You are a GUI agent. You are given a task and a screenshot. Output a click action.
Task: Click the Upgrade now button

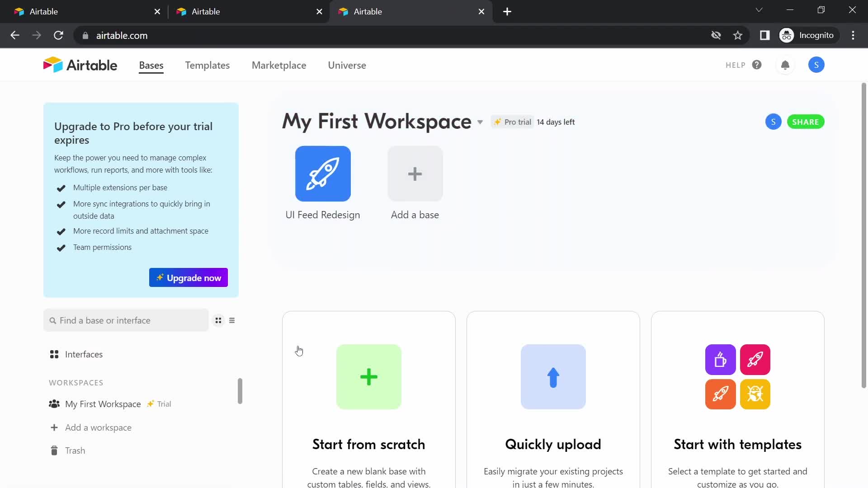pyautogui.click(x=189, y=278)
